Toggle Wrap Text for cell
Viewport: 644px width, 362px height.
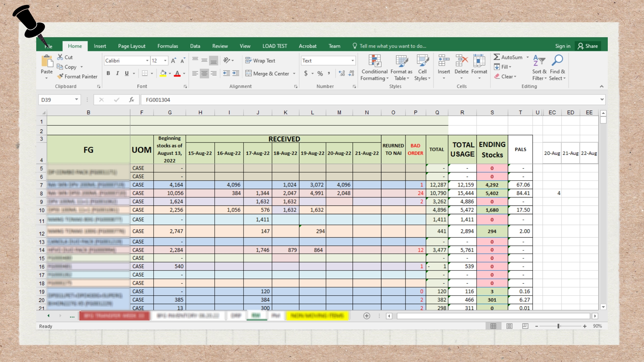260,61
